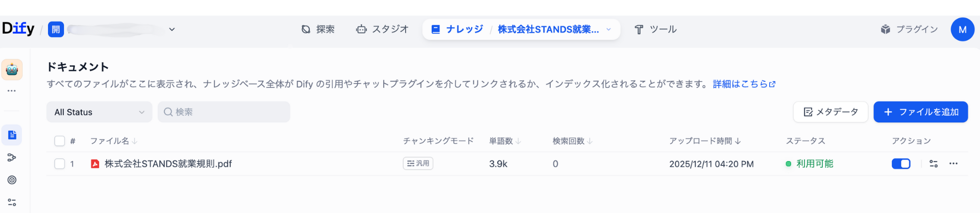
Task: Open the knowledge Settings sliders icon in sidebar
Action: coord(12,202)
